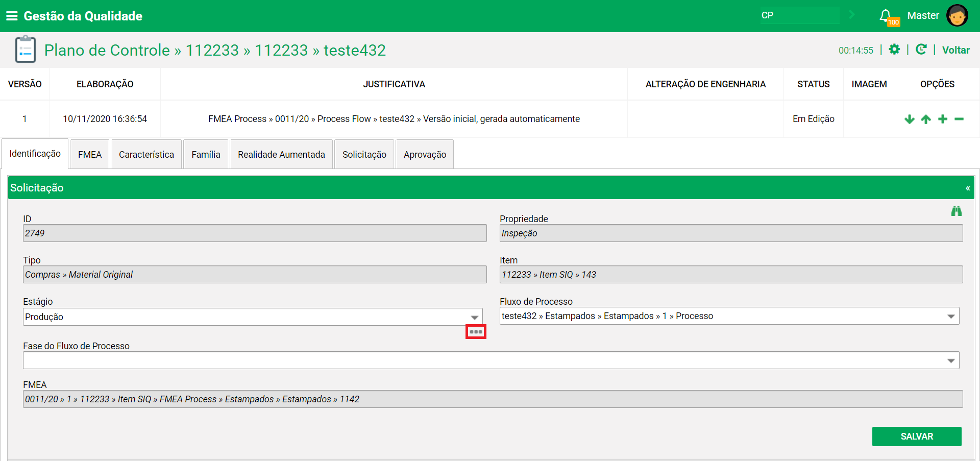The width and height of the screenshot is (980, 461).
Task: Click the Propriedade field showing Inspeção
Action: 731,233
